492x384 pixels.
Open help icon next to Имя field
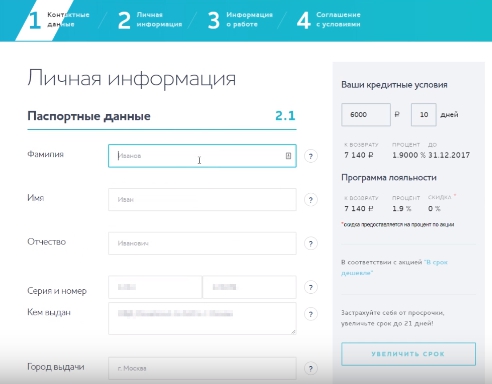click(x=311, y=200)
